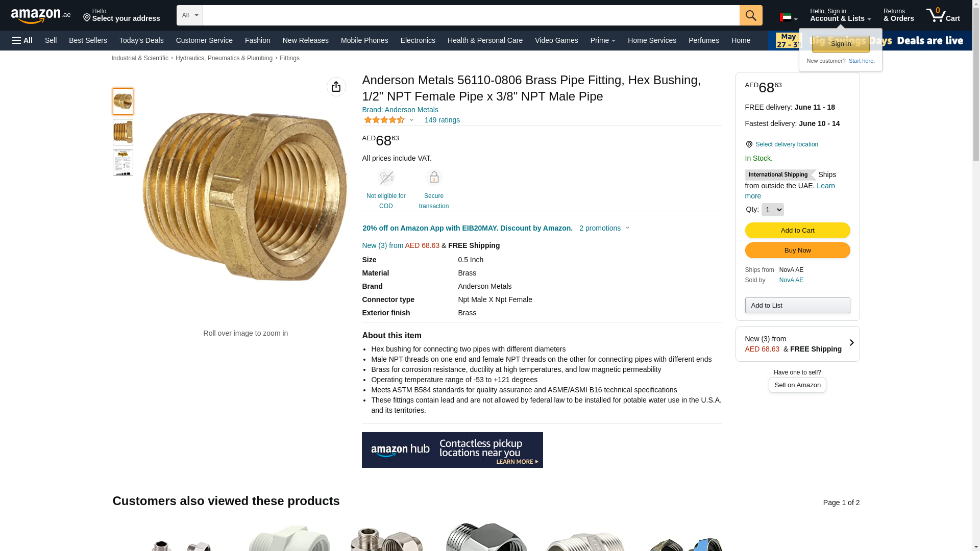Select the delivery location pin link
Viewport: 980px width, 551px height.
coord(781,144)
